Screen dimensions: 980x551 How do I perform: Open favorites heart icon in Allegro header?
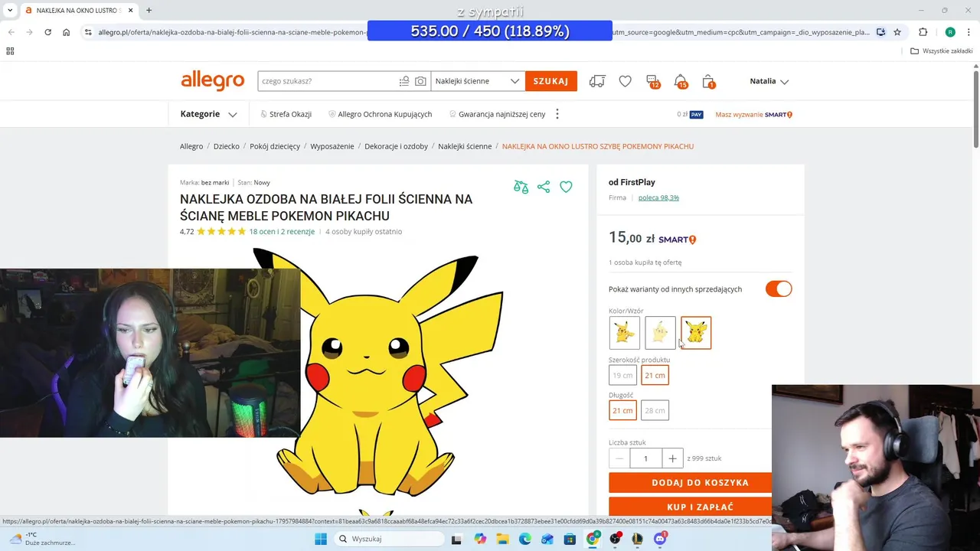coord(626,81)
